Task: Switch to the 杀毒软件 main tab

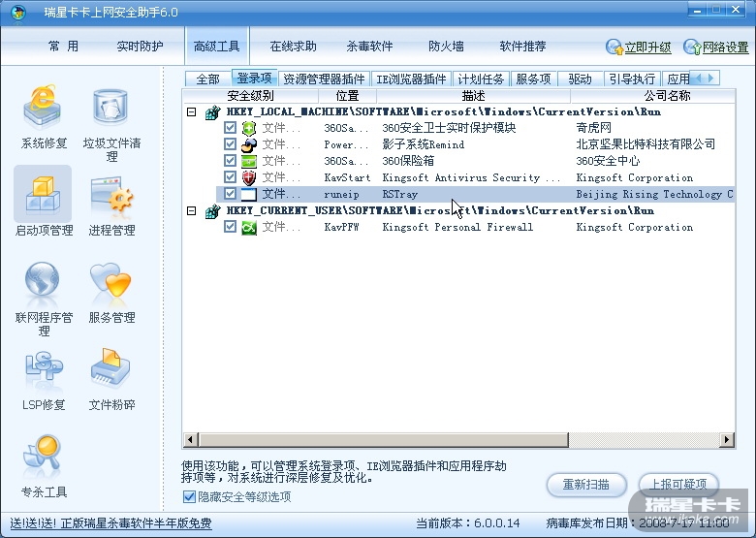Action: pyautogui.click(x=370, y=47)
